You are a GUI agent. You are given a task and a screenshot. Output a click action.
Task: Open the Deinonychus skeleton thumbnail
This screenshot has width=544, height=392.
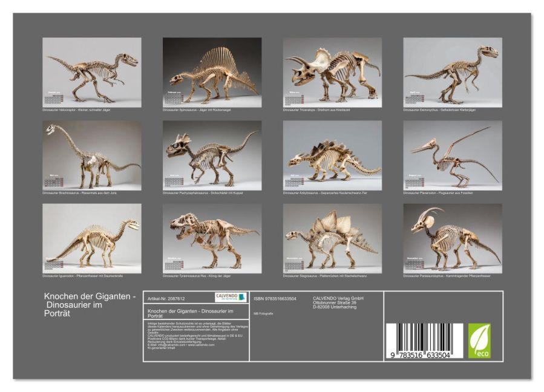click(x=453, y=72)
